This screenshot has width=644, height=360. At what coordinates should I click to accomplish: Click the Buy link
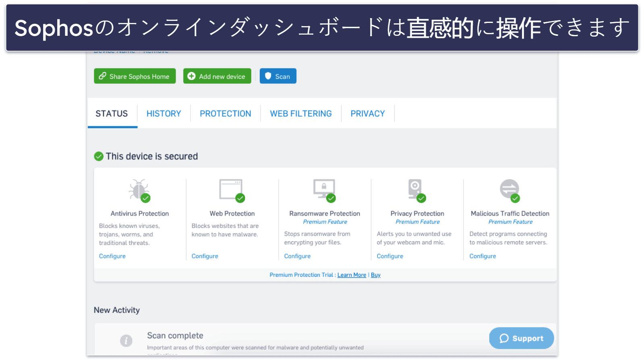[x=375, y=275]
